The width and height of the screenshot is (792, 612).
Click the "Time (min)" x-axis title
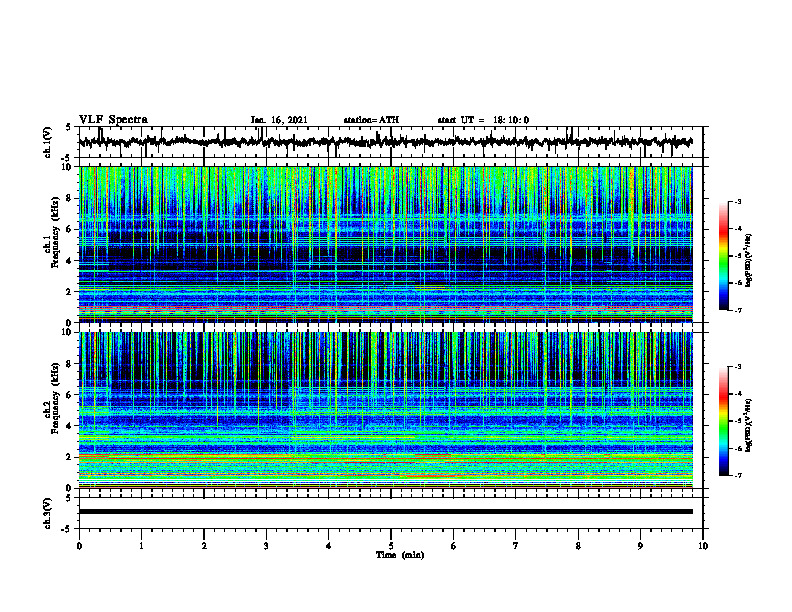(x=400, y=555)
